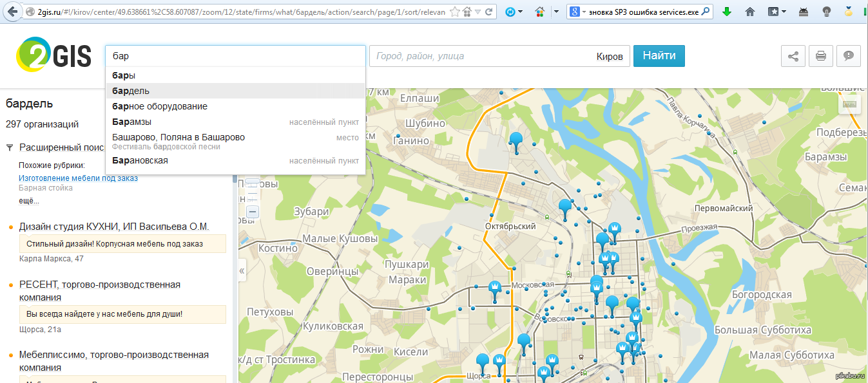The image size is (868, 383).
Task: Click the address 'Карла Маркса, 47'
Action: (x=52, y=259)
